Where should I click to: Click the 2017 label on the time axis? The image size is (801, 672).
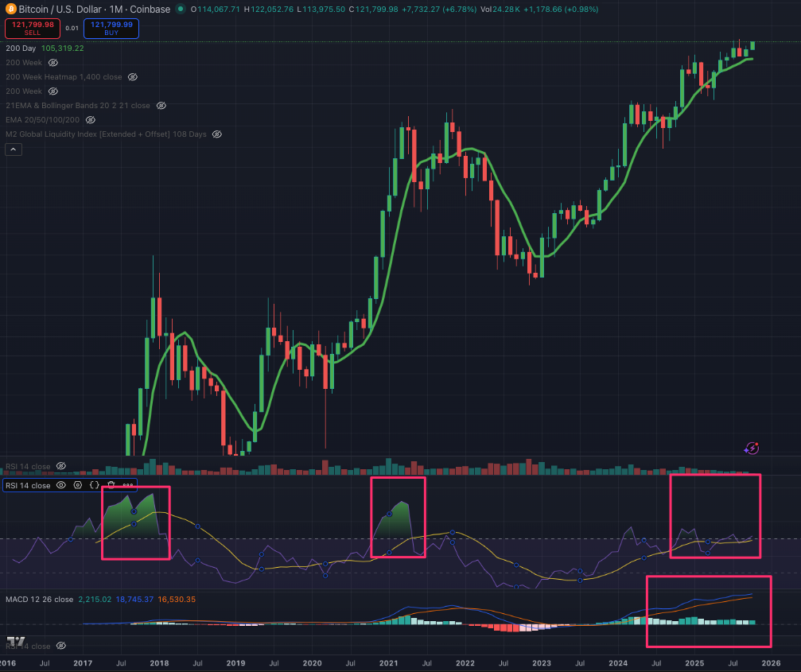coord(83,662)
